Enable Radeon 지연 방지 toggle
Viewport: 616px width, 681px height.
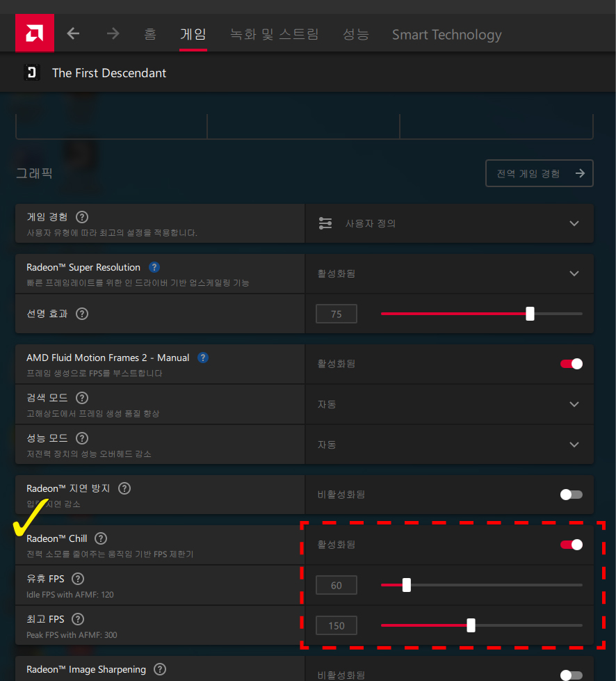pyautogui.click(x=572, y=495)
